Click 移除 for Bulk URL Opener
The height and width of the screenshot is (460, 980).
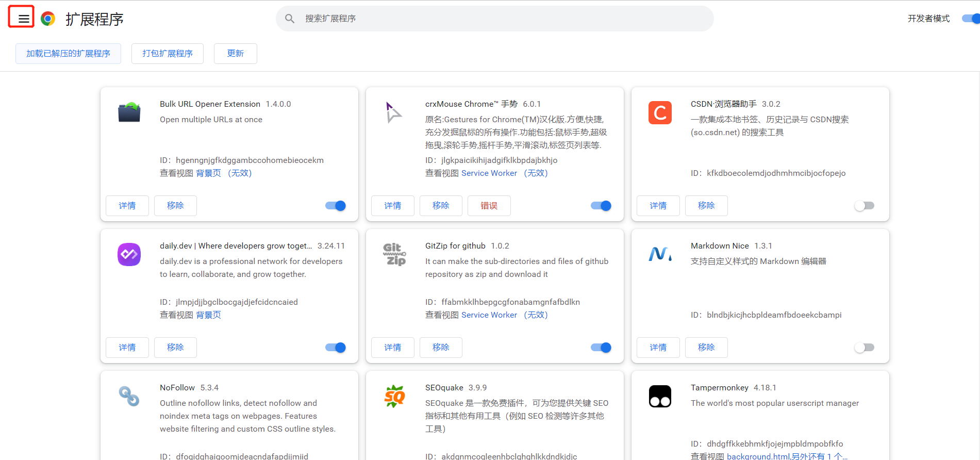pos(175,206)
